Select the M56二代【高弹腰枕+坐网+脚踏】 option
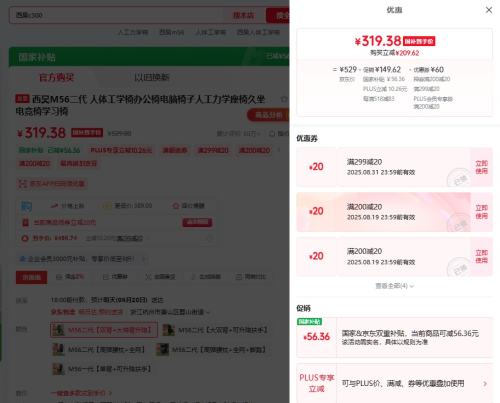The height and width of the screenshot is (403, 500). coord(212,350)
